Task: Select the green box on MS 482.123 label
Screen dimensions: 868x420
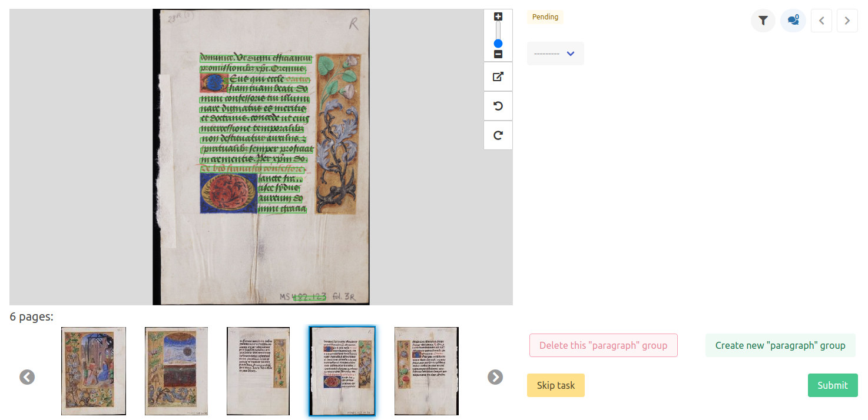Action: pos(309,297)
